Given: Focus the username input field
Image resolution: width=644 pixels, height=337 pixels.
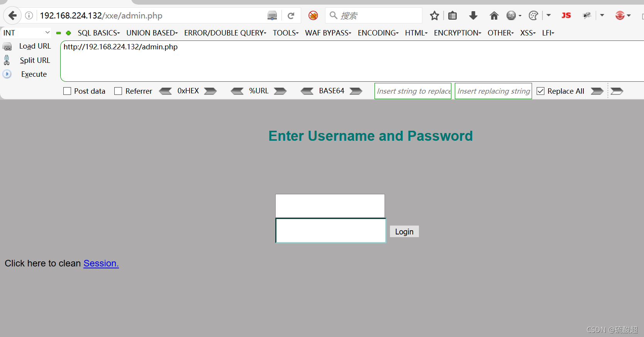Looking at the screenshot, I should (330, 206).
